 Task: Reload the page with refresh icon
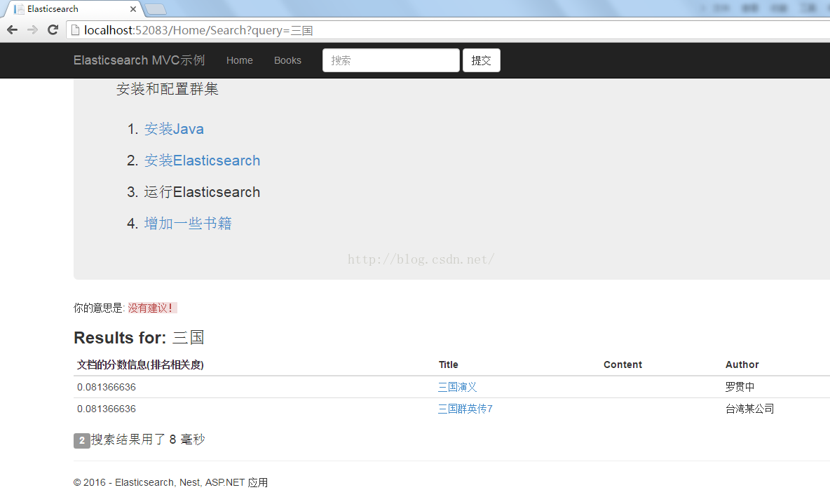tap(53, 29)
